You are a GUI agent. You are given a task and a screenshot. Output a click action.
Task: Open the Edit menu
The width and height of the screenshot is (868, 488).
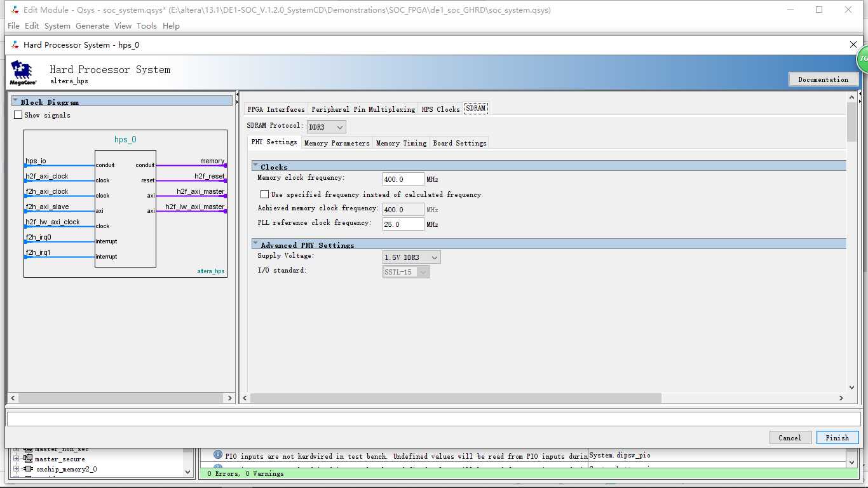[32, 26]
